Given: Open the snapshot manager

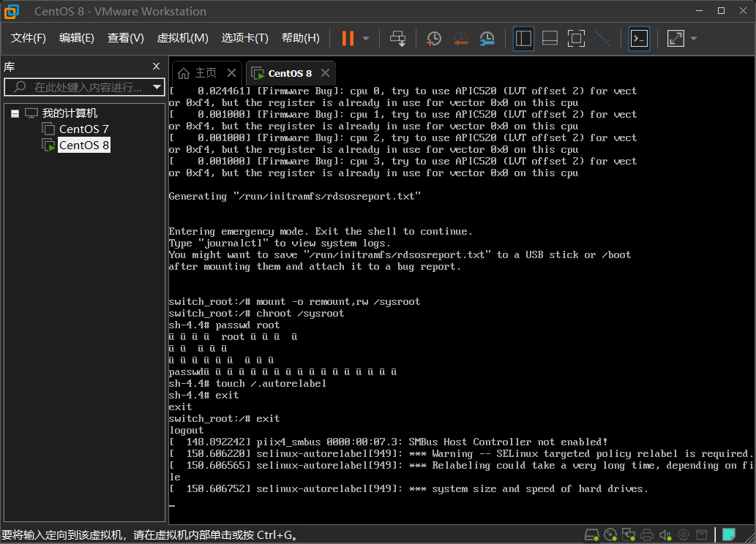Looking at the screenshot, I should [x=487, y=39].
